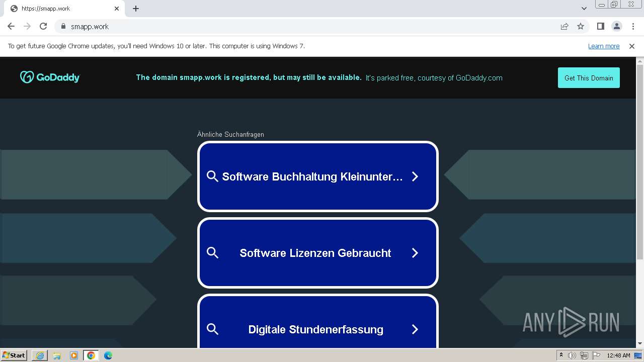The width and height of the screenshot is (644, 362).
Task: Click the 12:48 AM clock
Action: point(618,355)
